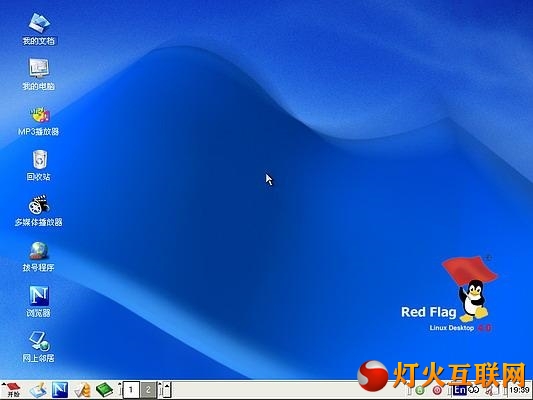Select the 我的电脑 desktop icon
This screenshot has width=533, height=400.
click(x=39, y=74)
